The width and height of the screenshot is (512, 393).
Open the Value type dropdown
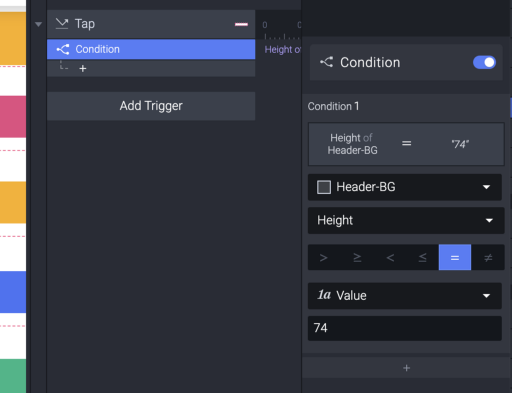(x=405, y=296)
